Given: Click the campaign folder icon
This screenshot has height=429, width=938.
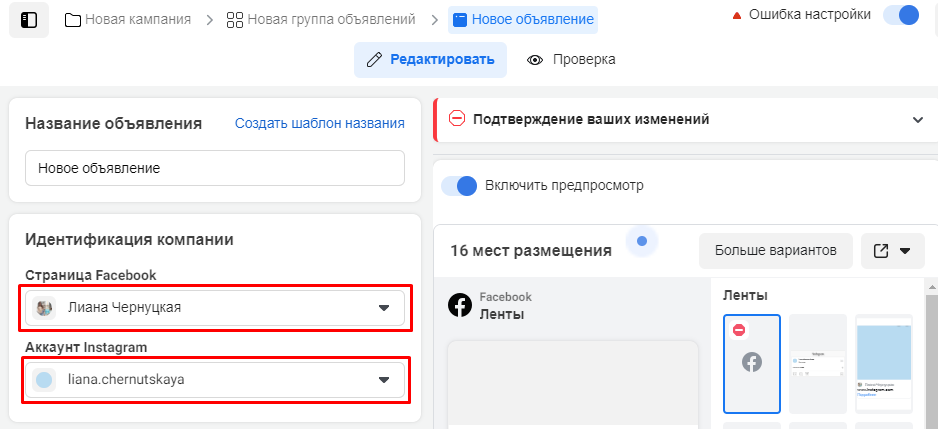Looking at the screenshot, I should click(73, 20).
